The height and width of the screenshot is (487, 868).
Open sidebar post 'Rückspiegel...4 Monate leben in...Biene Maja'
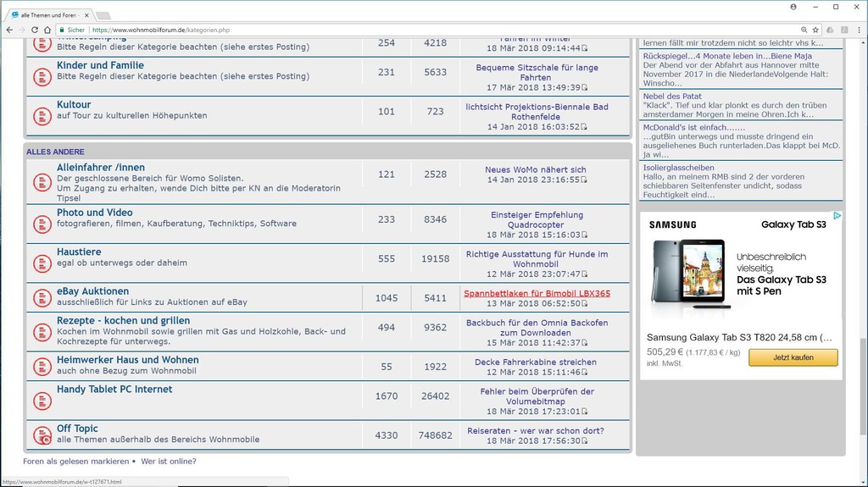[727, 56]
